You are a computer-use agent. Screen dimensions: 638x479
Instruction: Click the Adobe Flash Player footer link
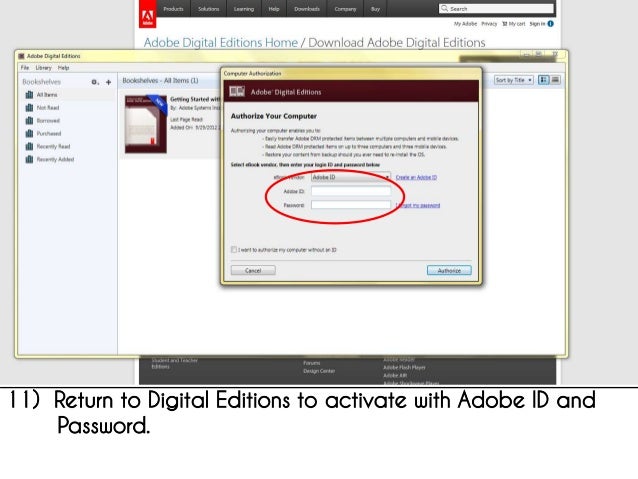(x=404, y=367)
